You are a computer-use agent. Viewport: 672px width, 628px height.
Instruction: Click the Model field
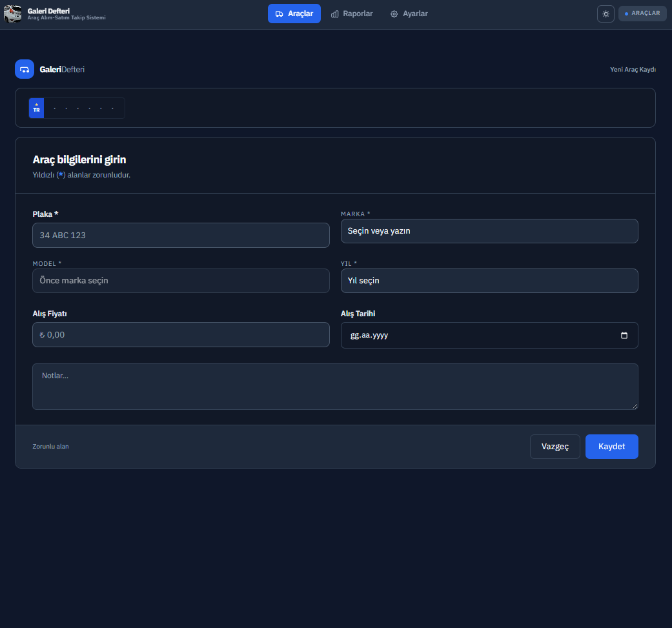click(x=181, y=281)
